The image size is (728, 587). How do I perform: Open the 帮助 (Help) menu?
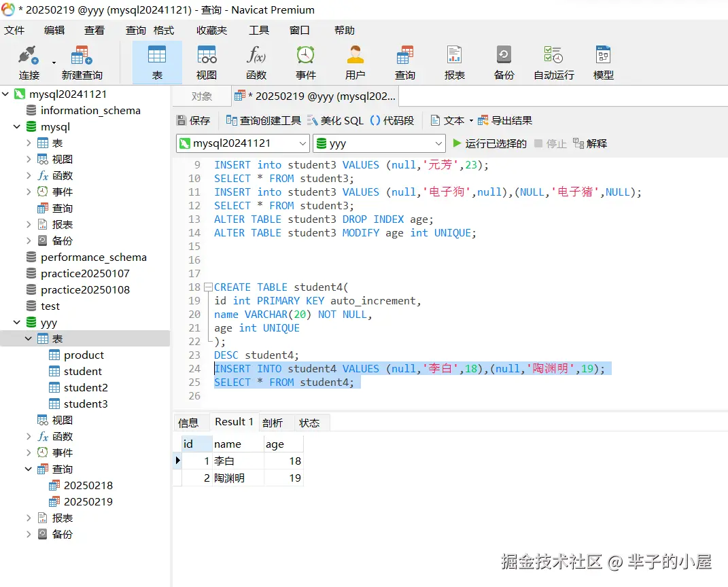coord(345,30)
